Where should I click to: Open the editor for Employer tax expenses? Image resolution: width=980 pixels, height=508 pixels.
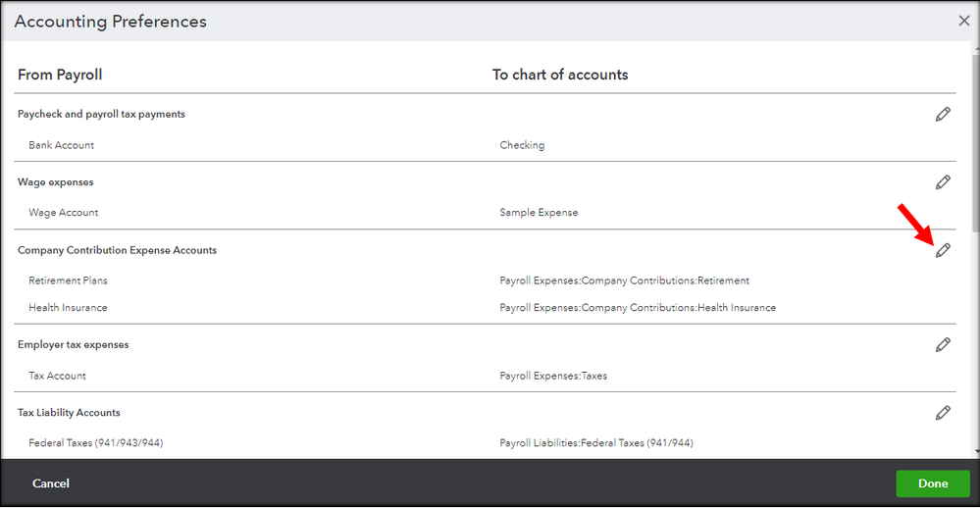pyautogui.click(x=943, y=345)
